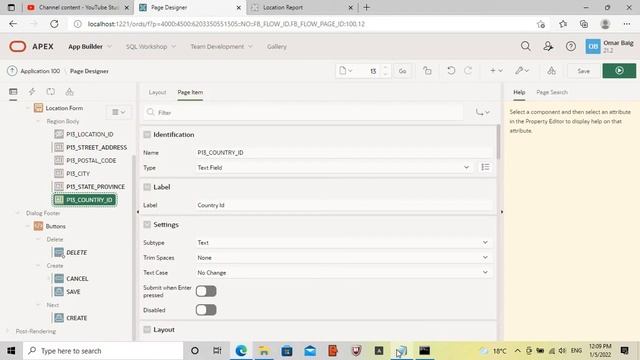Select the Help tab
Screen dimensions: 640x360
(519, 92)
